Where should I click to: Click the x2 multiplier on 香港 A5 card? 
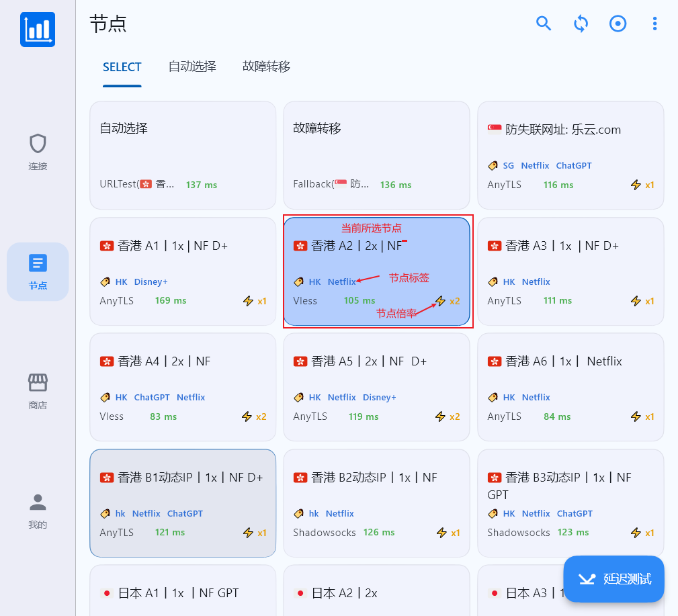coord(454,416)
